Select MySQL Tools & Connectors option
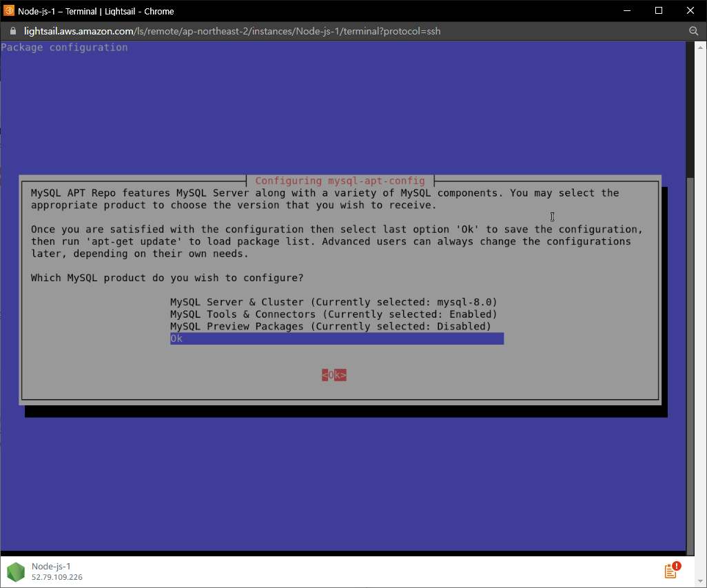707x588 pixels. point(334,314)
